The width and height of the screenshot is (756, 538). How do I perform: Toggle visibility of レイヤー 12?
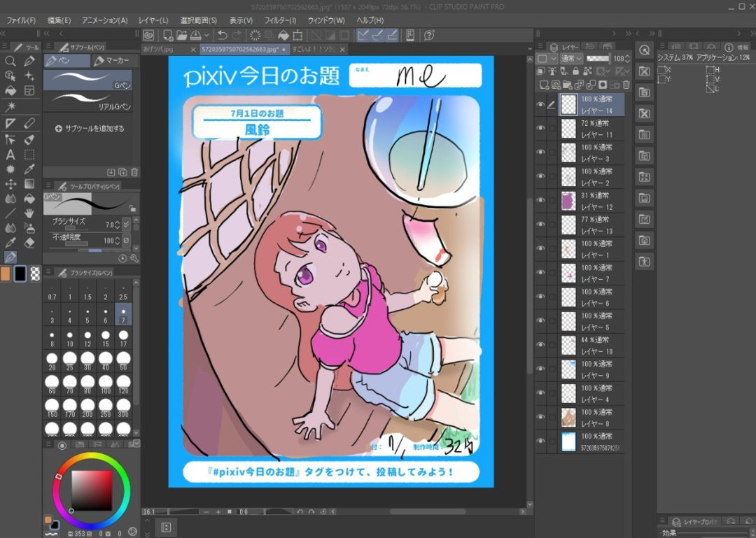540,201
